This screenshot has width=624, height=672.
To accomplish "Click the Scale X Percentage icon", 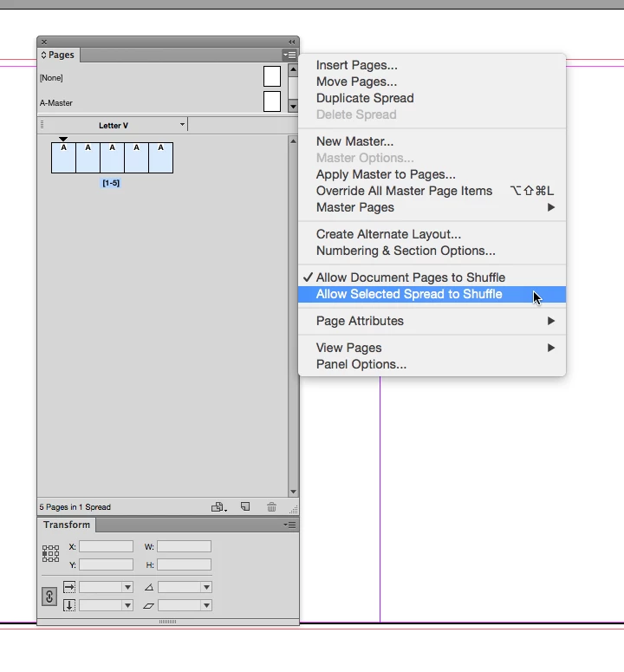I will pos(69,587).
